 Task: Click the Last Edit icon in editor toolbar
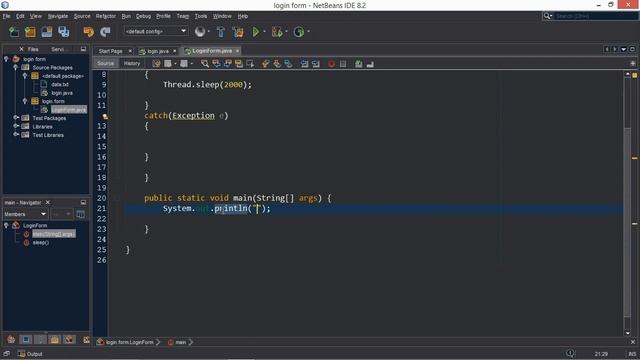click(156, 64)
